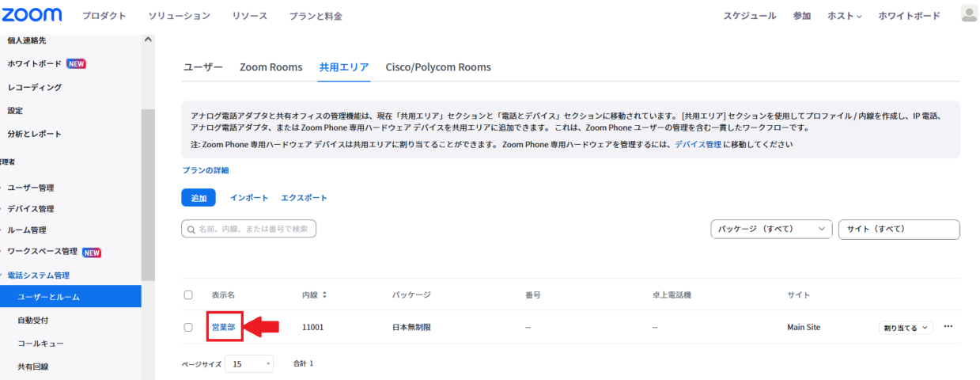The width and height of the screenshot is (980, 380).
Task: Open ホワイトボード in sidebar
Action: pos(35,63)
